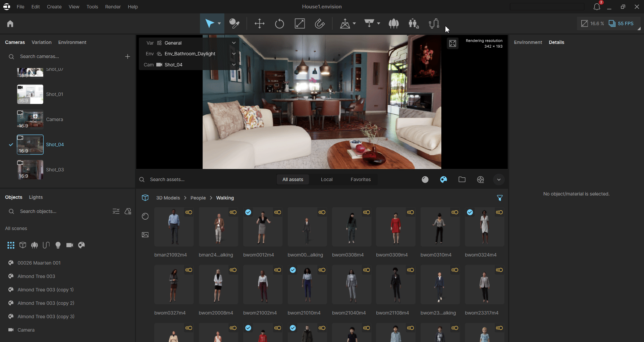Toggle checkmark on bwom0324m4 asset
This screenshot has width=644, height=342.
470,212
